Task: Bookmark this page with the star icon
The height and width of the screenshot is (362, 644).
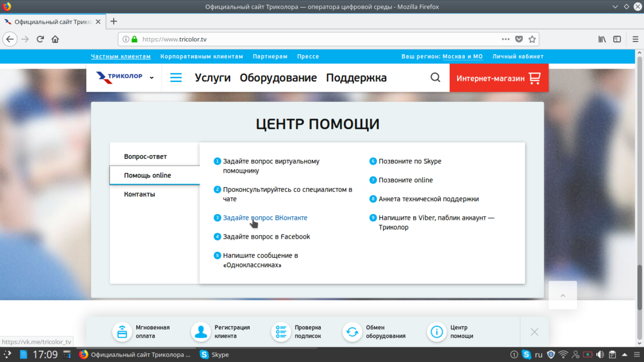Action: click(532, 39)
